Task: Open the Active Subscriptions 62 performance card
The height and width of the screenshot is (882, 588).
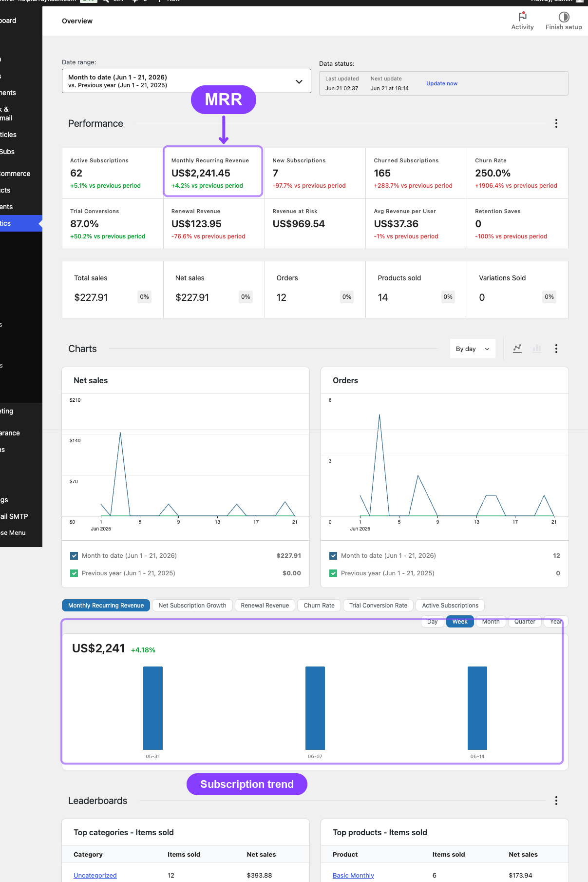Action: tap(113, 173)
